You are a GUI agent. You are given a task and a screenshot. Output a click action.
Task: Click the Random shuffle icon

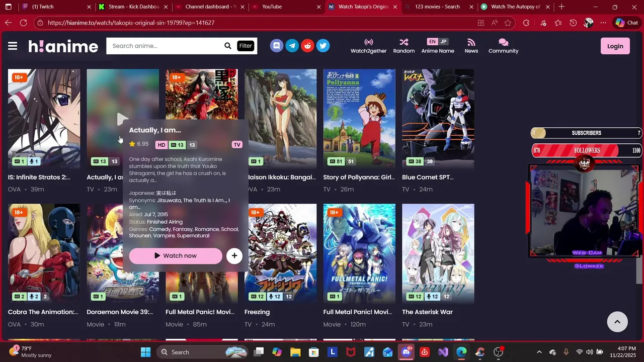(404, 42)
